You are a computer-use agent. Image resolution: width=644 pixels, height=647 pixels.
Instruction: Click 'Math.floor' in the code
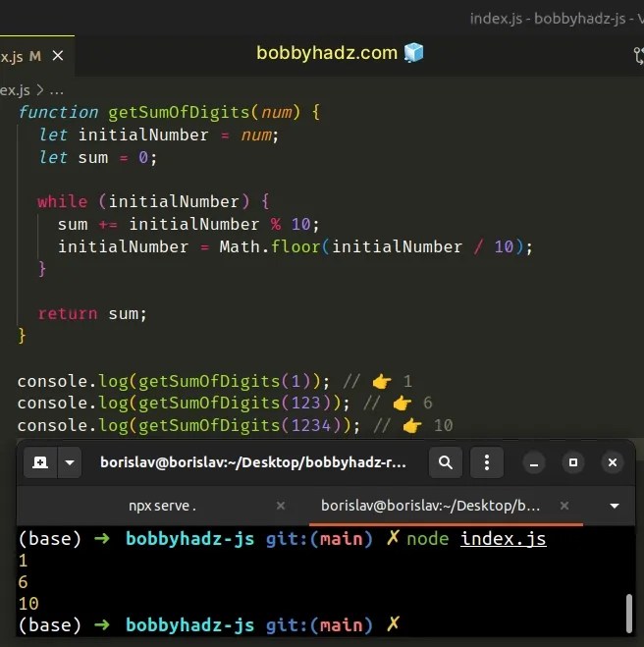coord(270,246)
